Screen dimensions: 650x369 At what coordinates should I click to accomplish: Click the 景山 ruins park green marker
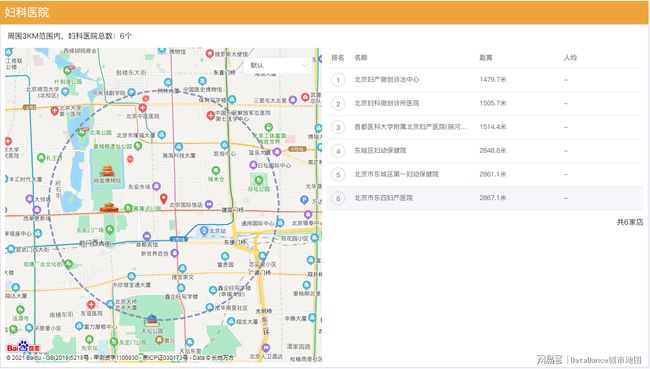[x=138, y=146]
